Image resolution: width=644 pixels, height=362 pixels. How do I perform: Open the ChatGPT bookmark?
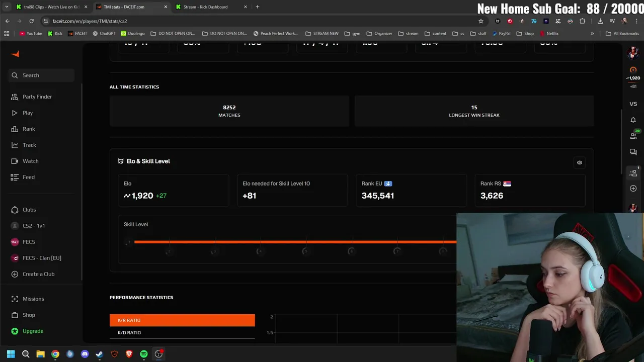point(104,34)
